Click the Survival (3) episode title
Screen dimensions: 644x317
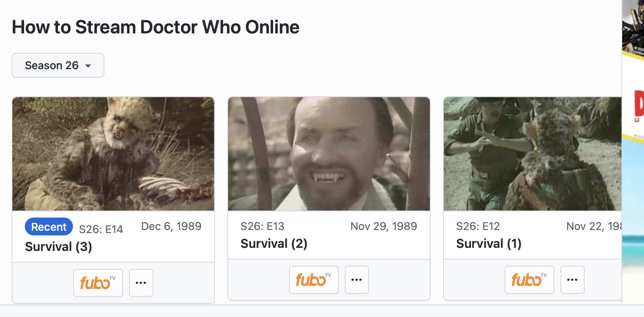pyautogui.click(x=59, y=247)
